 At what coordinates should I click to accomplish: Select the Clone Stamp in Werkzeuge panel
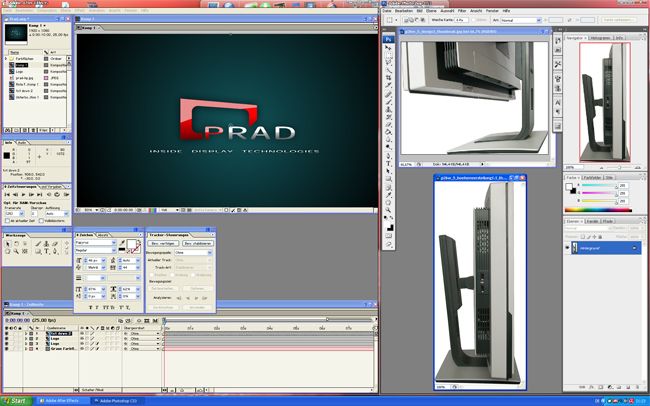coord(46,244)
